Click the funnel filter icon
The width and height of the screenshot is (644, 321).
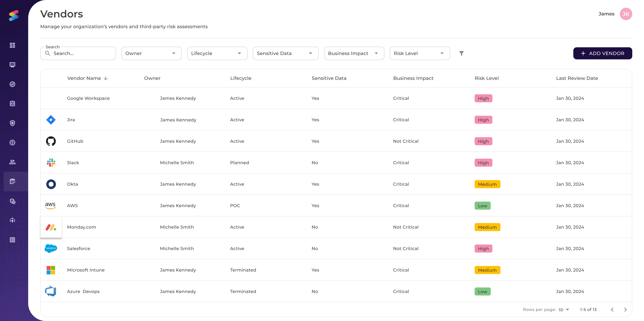click(461, 53)
